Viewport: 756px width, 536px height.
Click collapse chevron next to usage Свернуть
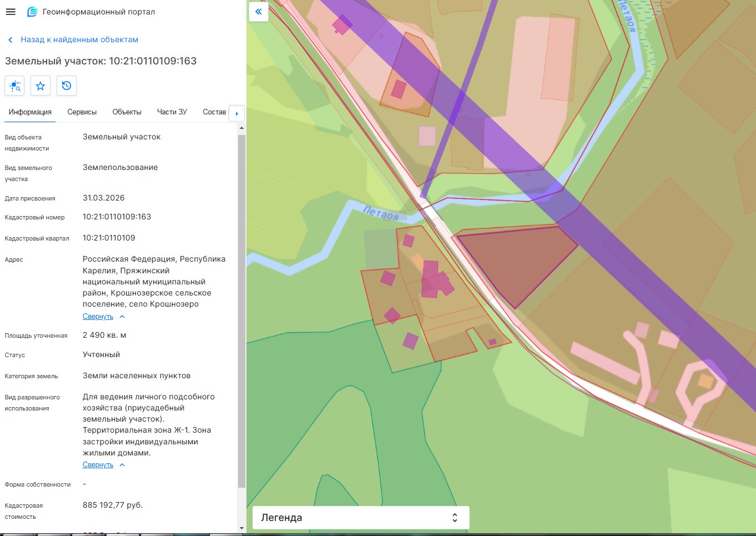pyautogui.click(x=122, y=465)
